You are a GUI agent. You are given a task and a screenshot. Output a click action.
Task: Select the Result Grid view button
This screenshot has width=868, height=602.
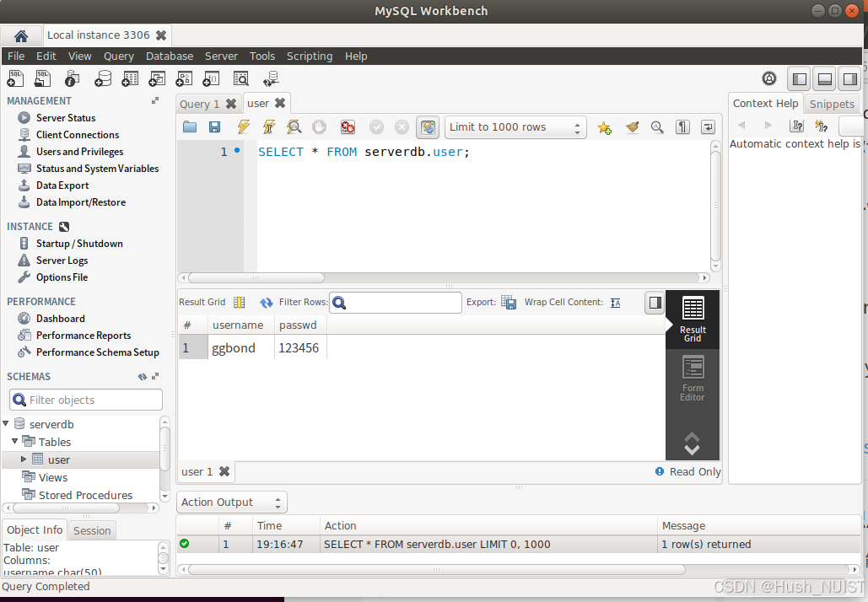(693, 320)
